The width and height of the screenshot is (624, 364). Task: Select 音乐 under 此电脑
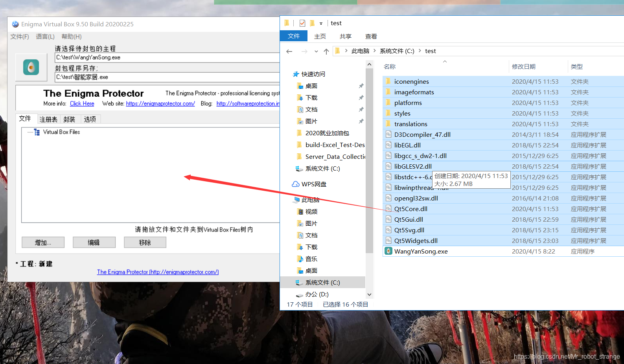click(311, 259)
